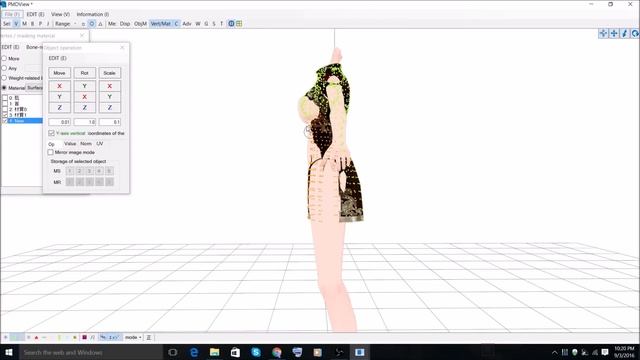Screen dimensions: 640x360
Task: Click the Me toolbar button
Action: pos(112,24)
